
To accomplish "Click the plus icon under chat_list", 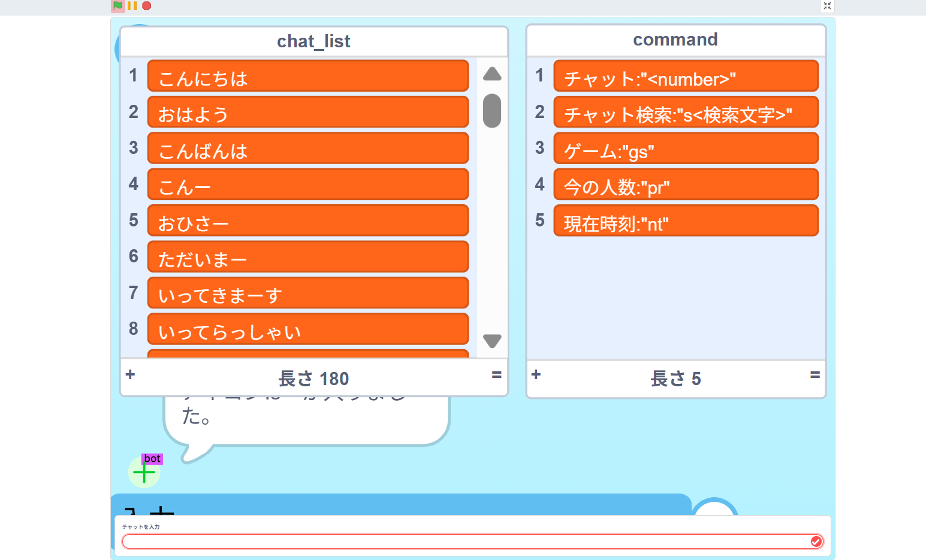I will point(130,375).
